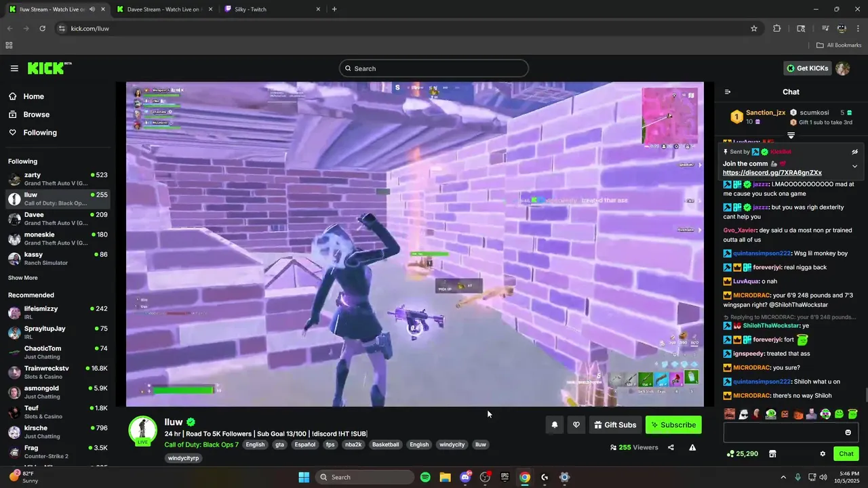Click the Get KICKs button
The image size is (868, 488).
(x=807, y=68)
